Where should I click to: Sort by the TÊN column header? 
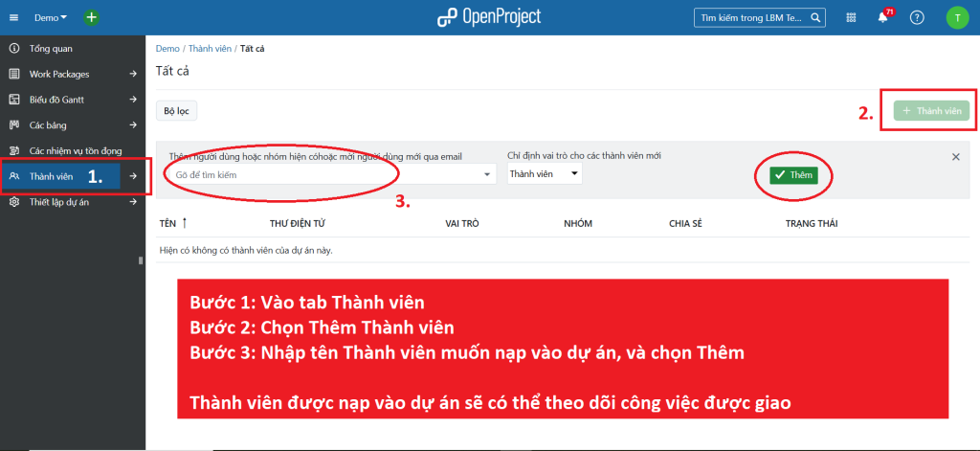168,223
